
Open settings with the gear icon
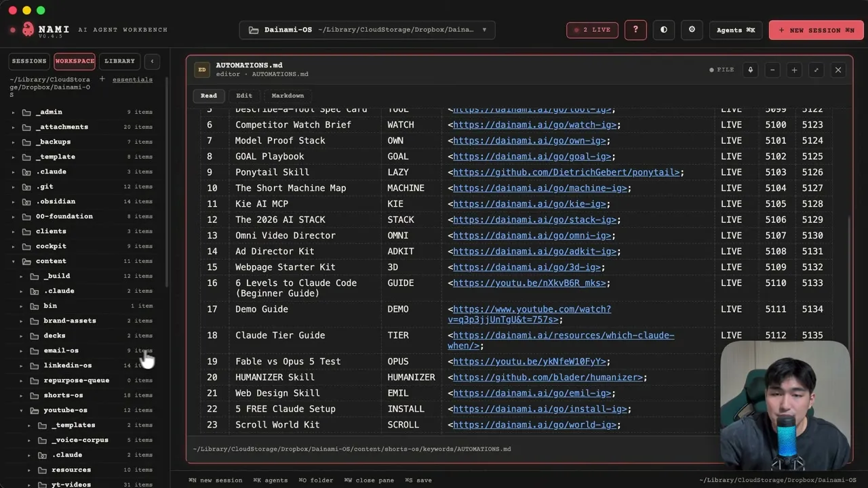(x=692, y=30)
